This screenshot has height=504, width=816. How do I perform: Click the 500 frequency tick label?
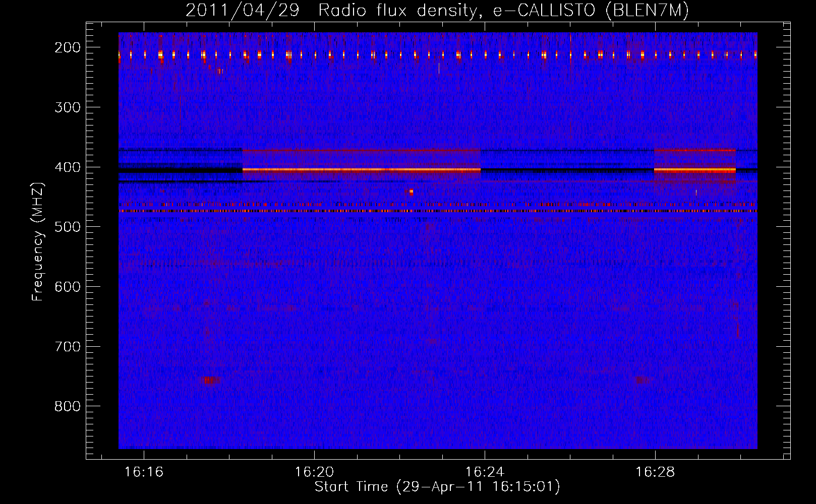pyautogui.click(x=67, y=227)
